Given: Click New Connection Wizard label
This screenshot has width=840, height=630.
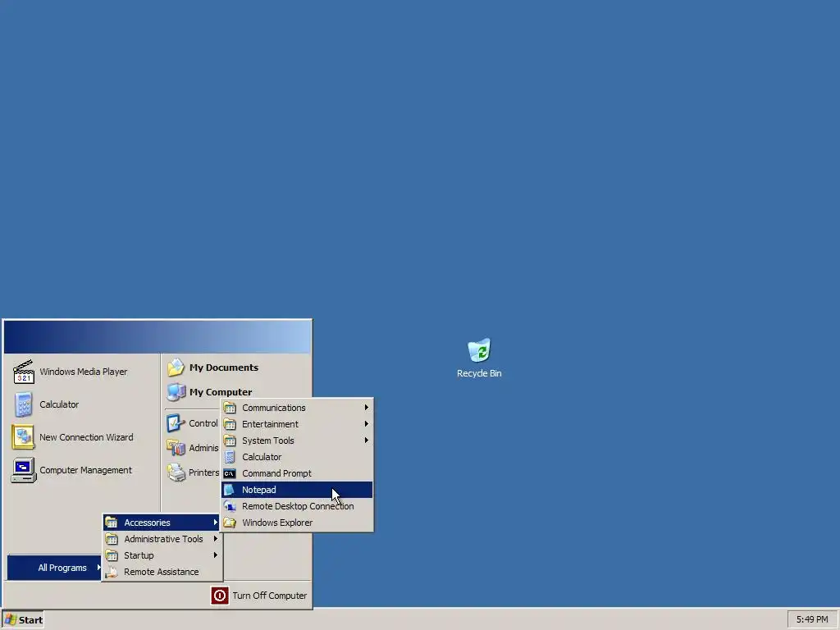Looking at the screenshot, I should pyautogui.click(x=86, y=437).
